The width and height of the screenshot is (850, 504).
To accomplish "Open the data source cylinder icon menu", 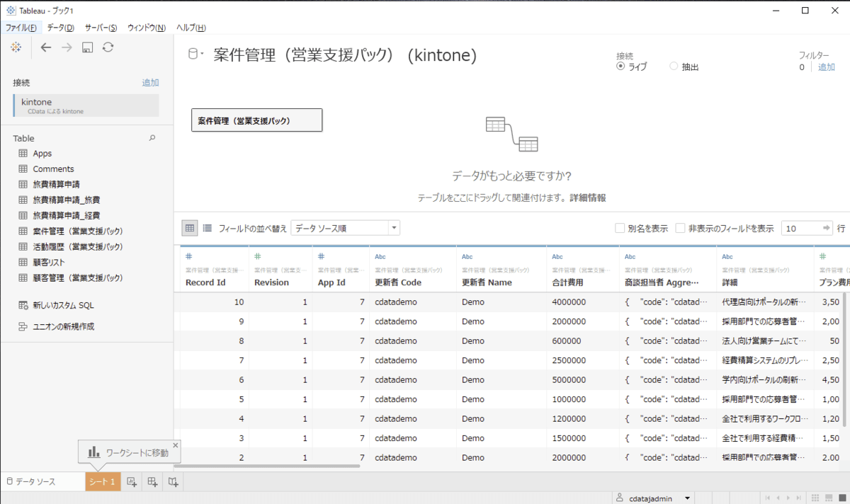I will point(195,55).
